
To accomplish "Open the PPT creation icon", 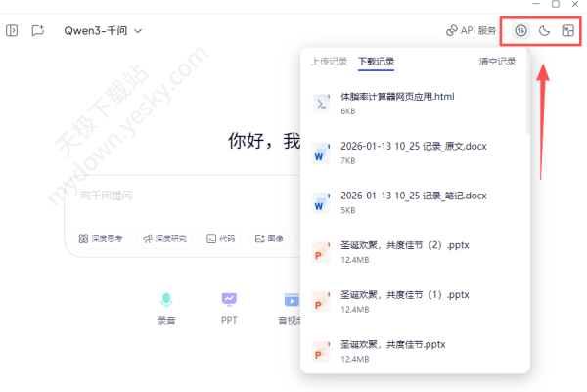I will click(x=229, y=300).
